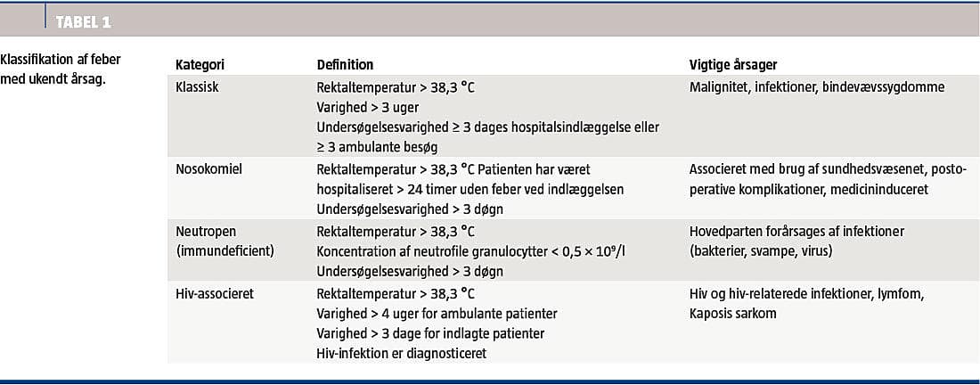
Task: Select the Klassisk category cell
Action: click(x=197, y=88)
